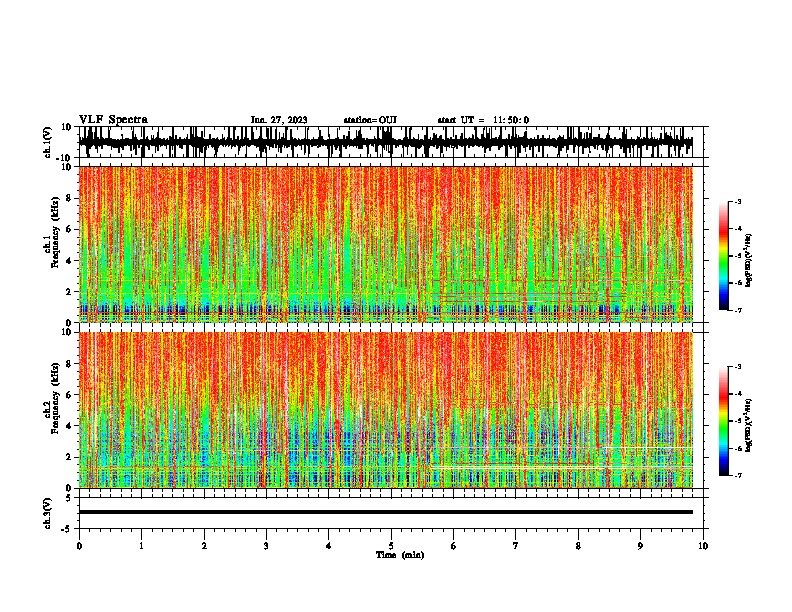Image resolution: width=792 pixels, height=612 pixels.
Task: Click the 2 kHz tick label of ch.2 spectrogram
Action: [70, 457]
